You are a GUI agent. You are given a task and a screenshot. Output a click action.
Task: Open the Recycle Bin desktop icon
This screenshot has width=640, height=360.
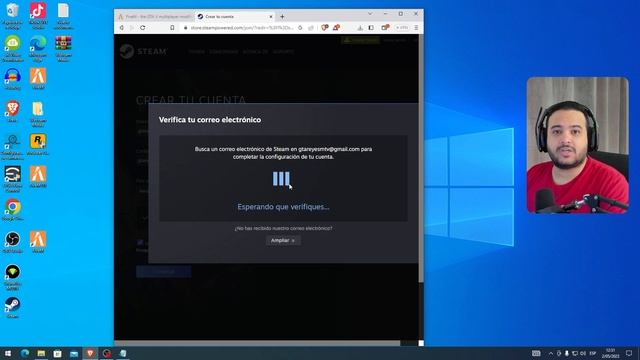click(13, 16)
